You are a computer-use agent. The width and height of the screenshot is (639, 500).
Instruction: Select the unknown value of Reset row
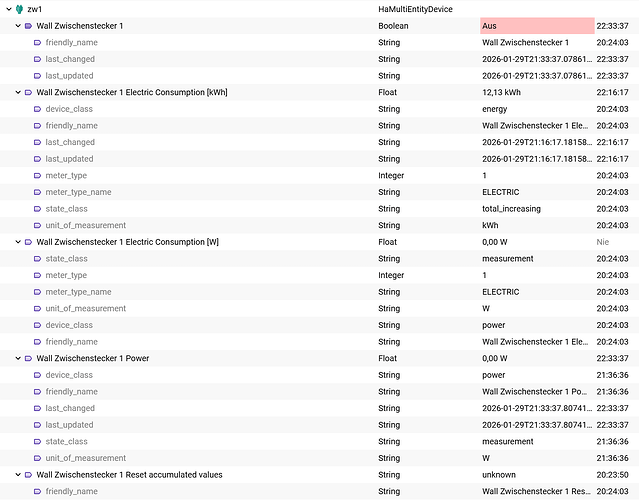point(499,475)
